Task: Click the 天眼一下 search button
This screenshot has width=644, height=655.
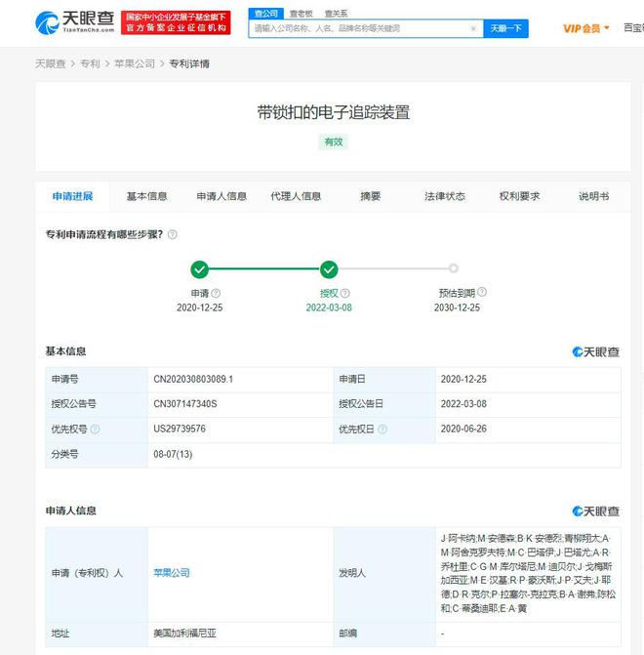Action: 505,28
